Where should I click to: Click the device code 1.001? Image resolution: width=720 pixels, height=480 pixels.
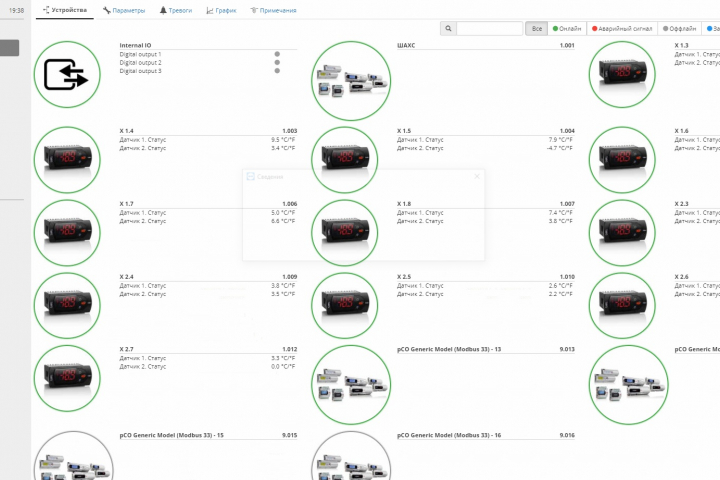[x=567, y=45]
